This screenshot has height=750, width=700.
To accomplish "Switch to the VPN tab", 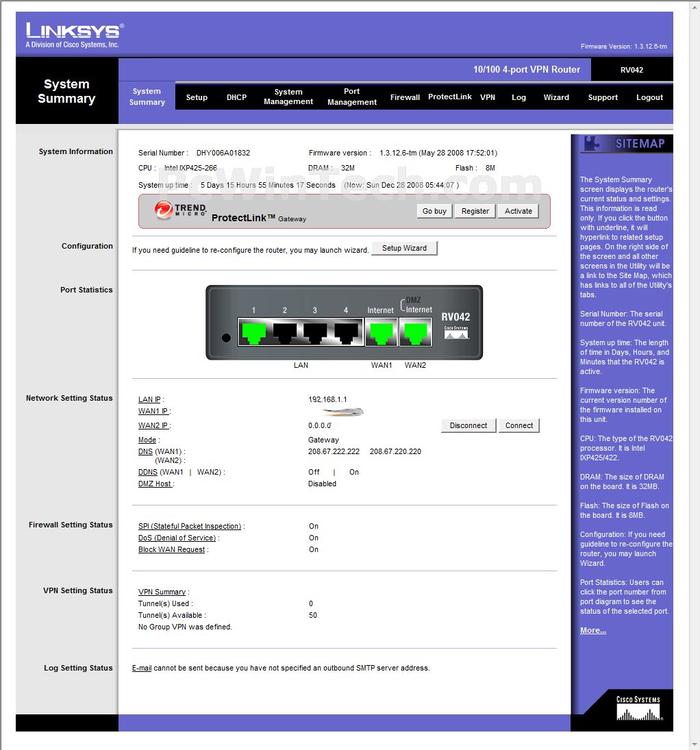I will [x=488, y=97].
